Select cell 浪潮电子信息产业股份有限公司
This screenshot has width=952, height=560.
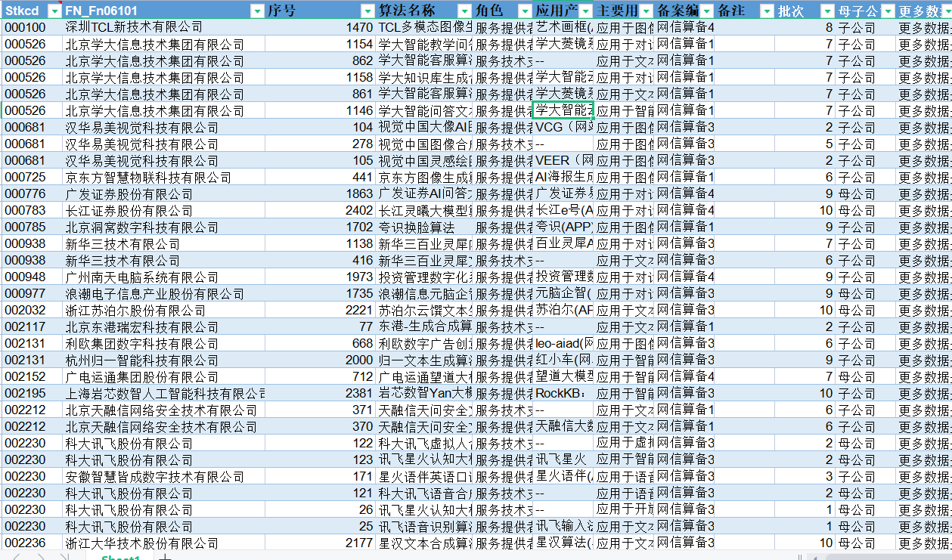tap(164, 293)
